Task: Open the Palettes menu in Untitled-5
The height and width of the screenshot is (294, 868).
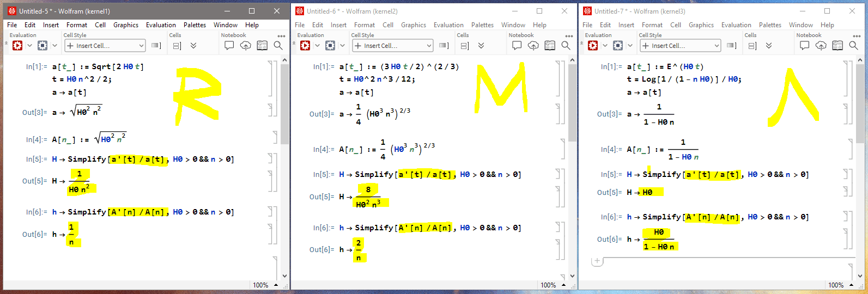Action: [x=195, y=25]
